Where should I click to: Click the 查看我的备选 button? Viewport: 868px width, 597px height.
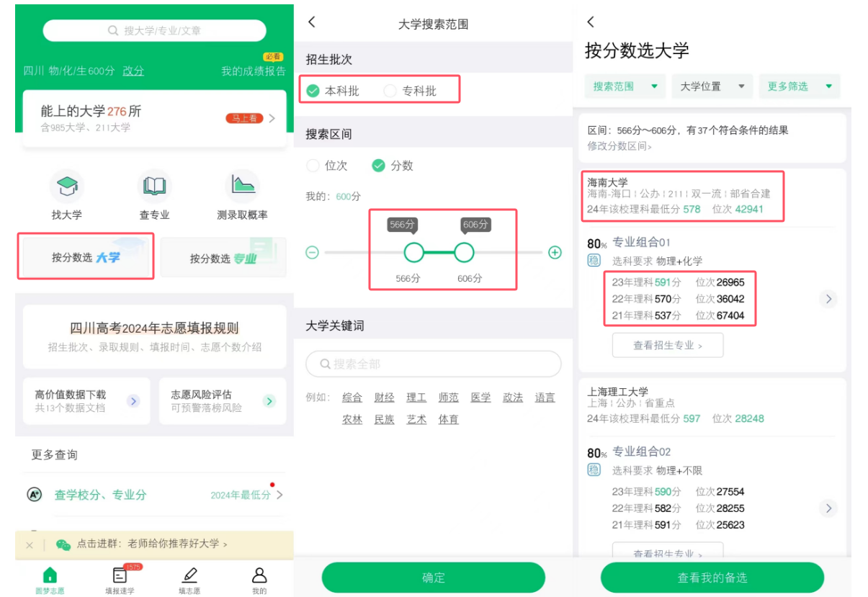tap(712, 578)
